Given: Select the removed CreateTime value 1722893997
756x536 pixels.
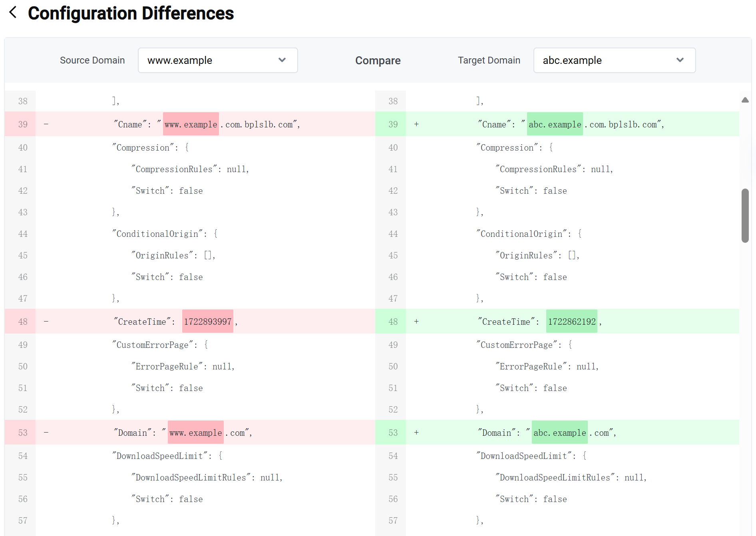Looking at the screenshot, I should click(x=207, y=322).
